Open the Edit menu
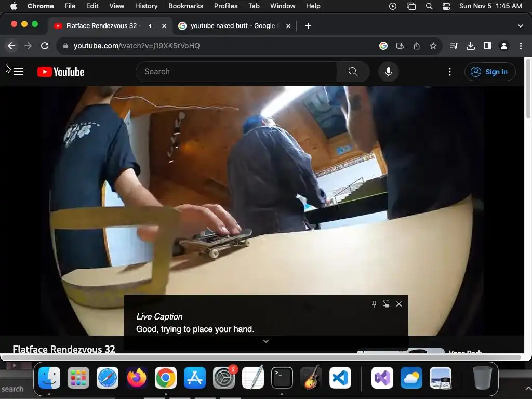The image size is (532, 399). tap(92, 6)
